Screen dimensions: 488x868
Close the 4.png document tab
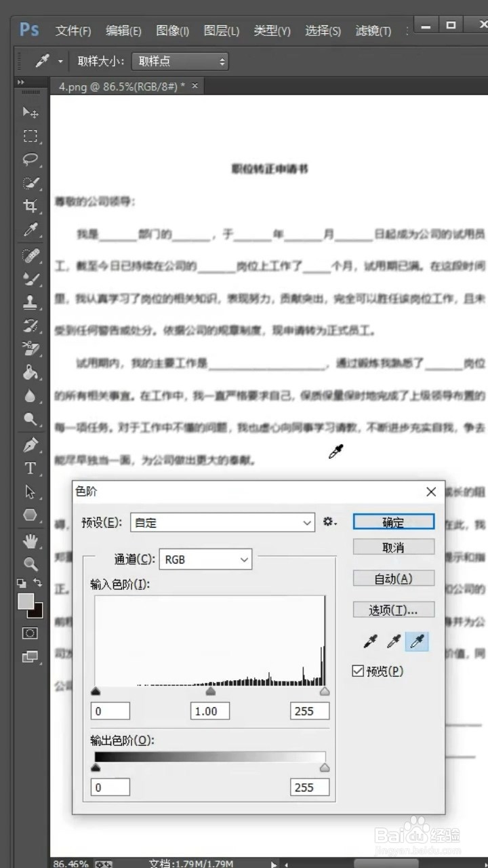[195, 86]
